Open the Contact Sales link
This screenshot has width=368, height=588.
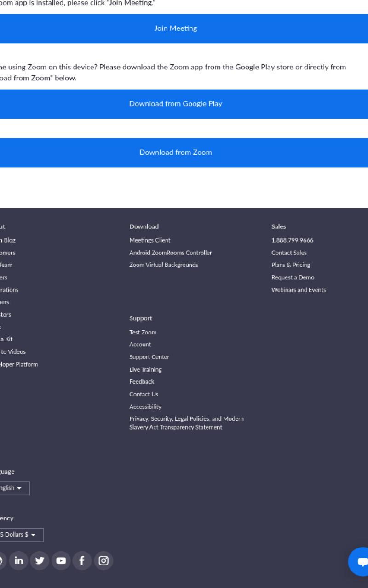pos(289,253)
